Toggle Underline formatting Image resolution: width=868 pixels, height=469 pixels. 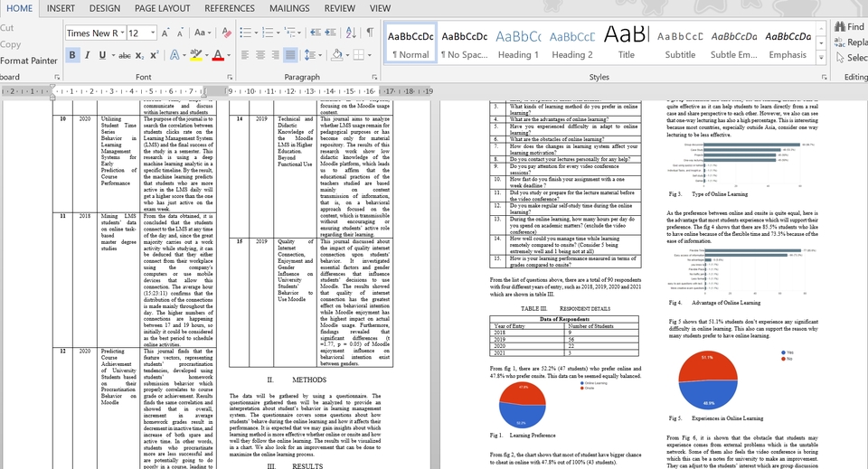(102, 55)
